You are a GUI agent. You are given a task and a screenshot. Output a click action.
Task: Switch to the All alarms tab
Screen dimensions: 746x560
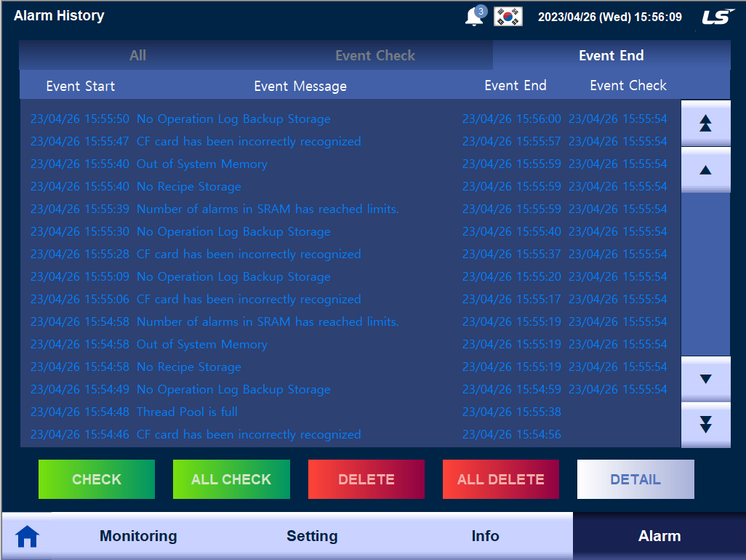[137, 55]
